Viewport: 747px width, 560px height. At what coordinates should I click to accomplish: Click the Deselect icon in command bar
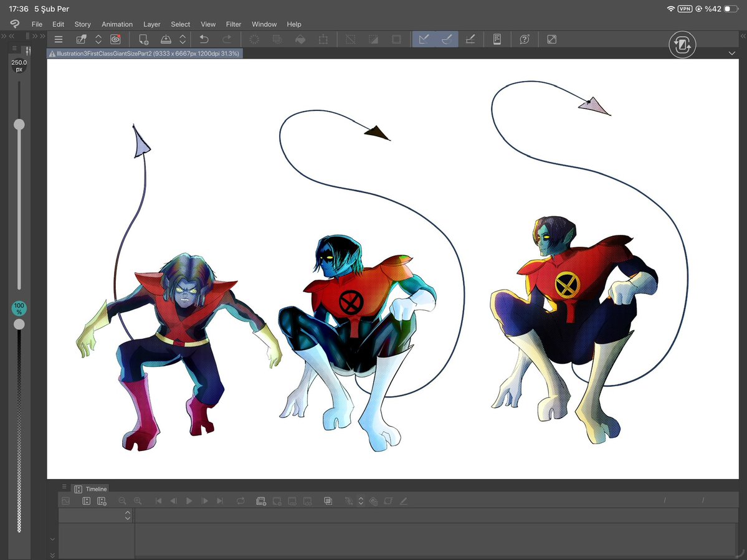pos(350,39)
